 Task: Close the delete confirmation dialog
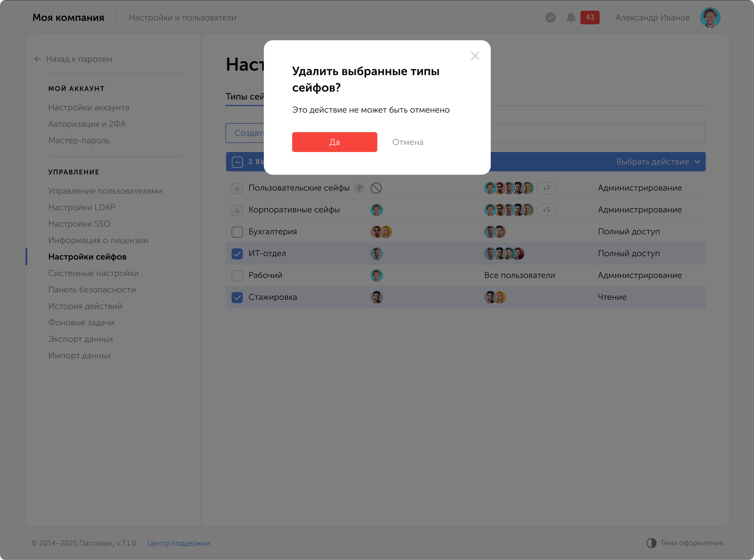pos(475,56)
